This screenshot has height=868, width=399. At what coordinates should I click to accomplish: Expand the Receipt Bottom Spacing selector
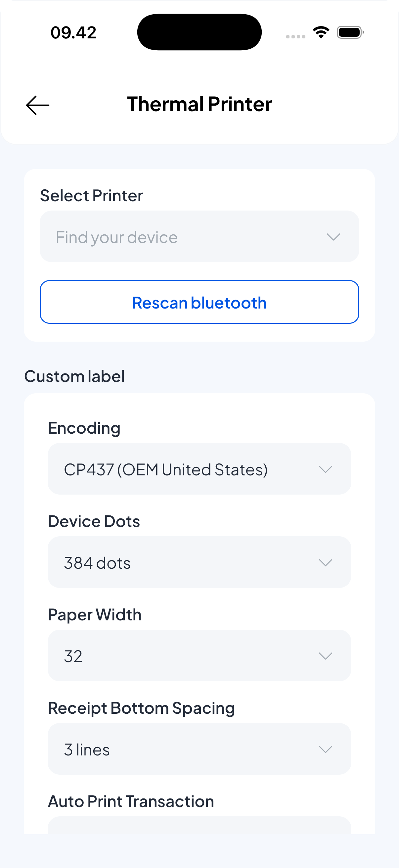click(x=199, y=749)
